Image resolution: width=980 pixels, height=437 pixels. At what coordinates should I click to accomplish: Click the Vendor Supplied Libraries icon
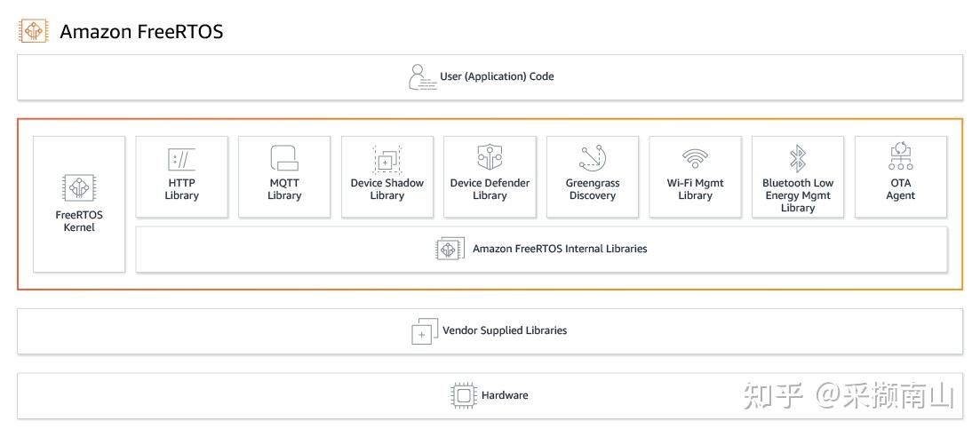(x=425, y=331)
